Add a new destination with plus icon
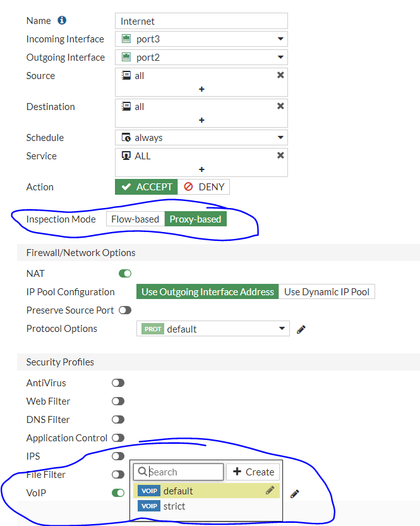The image size is (420, 526). (201, 120)
